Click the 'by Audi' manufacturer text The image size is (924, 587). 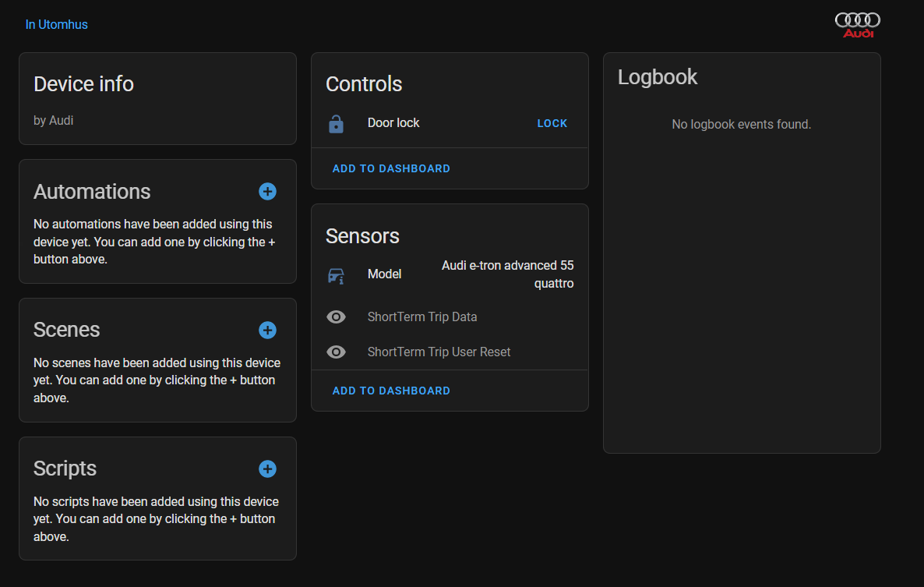point(53,121)
